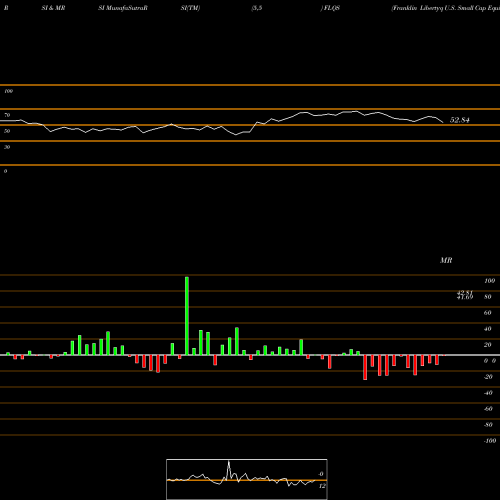Viewport: 500px width, 500px height.
Task: Click the '(5,5' parameter text
Action: (257, 8)
